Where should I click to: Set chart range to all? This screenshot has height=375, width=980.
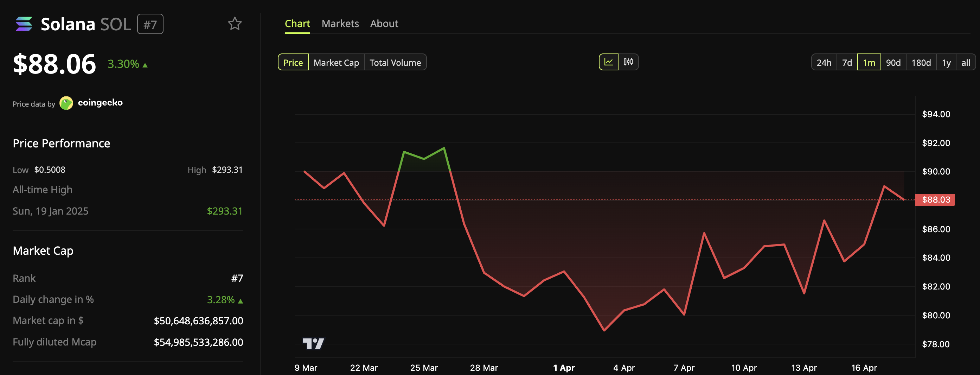[x=966, y=62]
